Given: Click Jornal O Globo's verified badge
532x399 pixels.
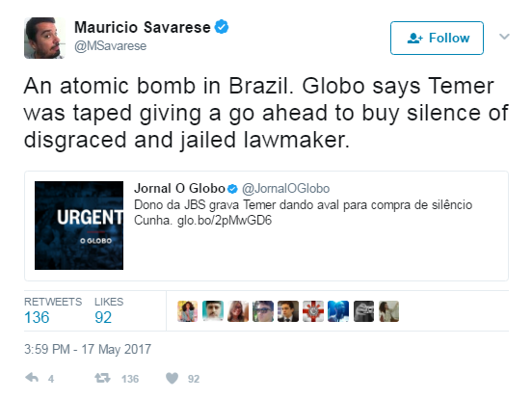Looking at the screenshot, I should click(232, 189).
